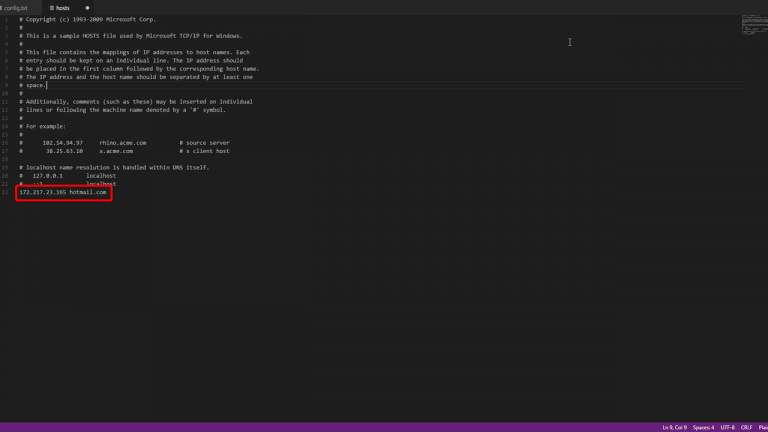
Task: Click the x.acme.com example host name
Action: [116, 151]
